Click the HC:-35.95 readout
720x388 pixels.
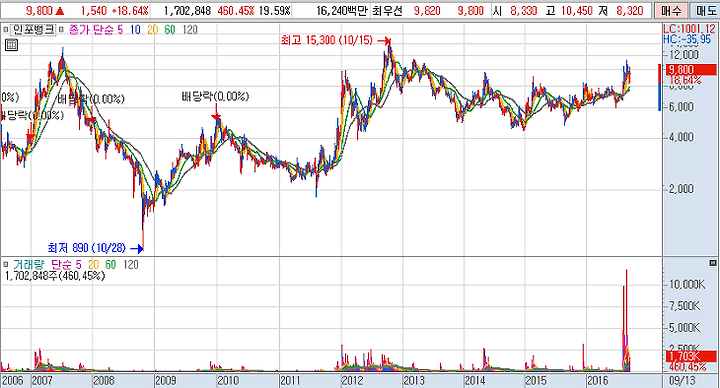pos(687,39)
